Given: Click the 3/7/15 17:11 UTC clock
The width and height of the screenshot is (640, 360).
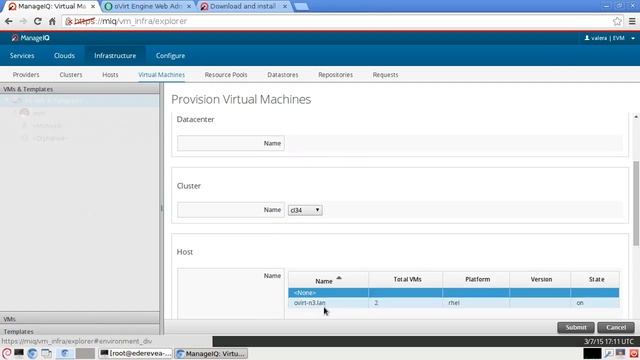Looking at the screenshot, I should [x=609, y=341].
